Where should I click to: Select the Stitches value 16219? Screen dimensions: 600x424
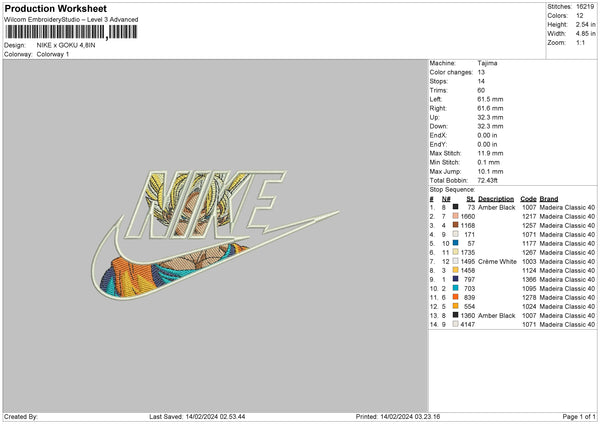585,7
